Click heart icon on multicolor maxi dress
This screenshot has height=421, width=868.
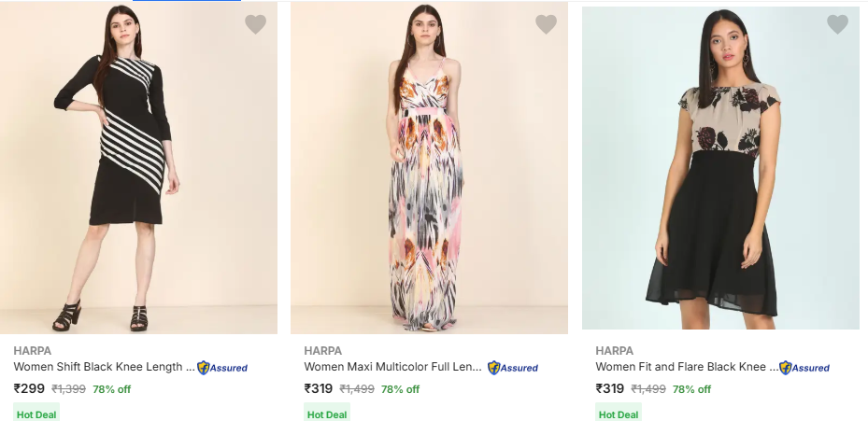pyautogui.click(x=546, y=25)
